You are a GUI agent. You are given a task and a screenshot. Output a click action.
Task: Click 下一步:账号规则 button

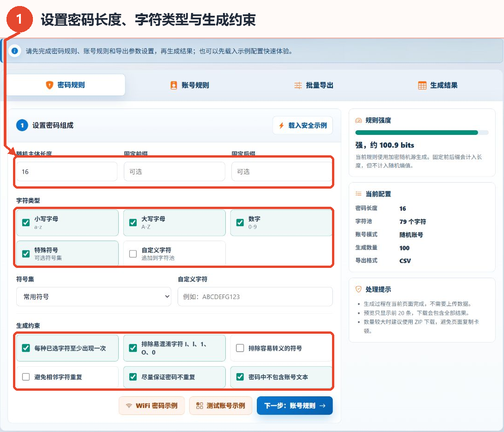[295, 406]
